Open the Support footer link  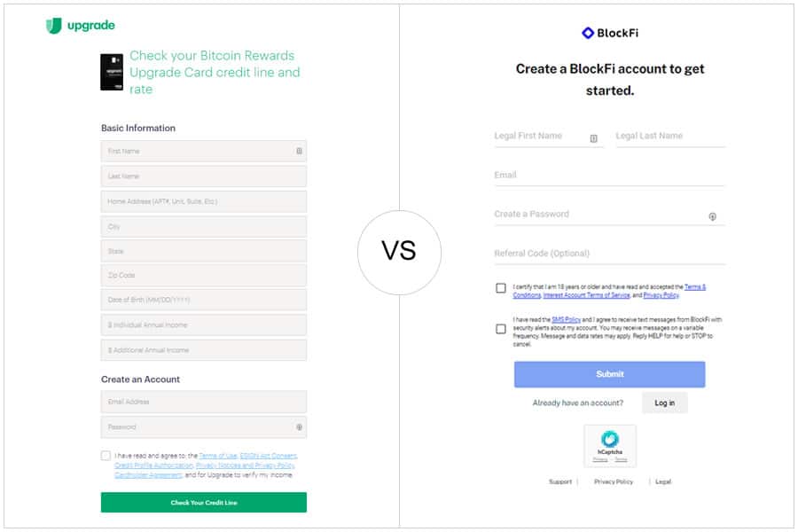pos(560,481)
